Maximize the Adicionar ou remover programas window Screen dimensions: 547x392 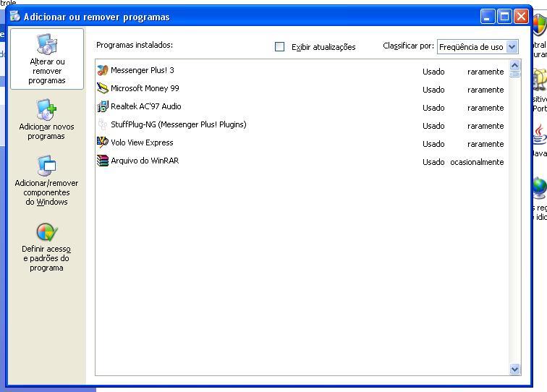click(504, 17)
